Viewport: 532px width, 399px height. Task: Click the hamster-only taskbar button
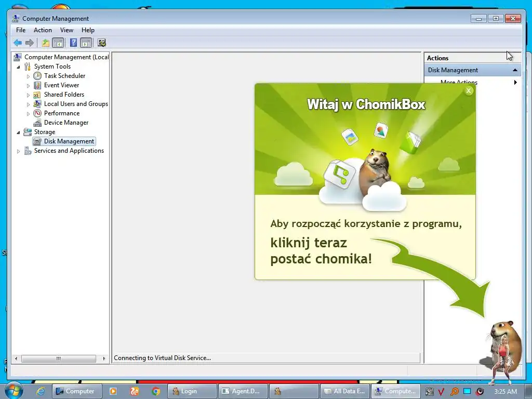[x=294, y=391]
